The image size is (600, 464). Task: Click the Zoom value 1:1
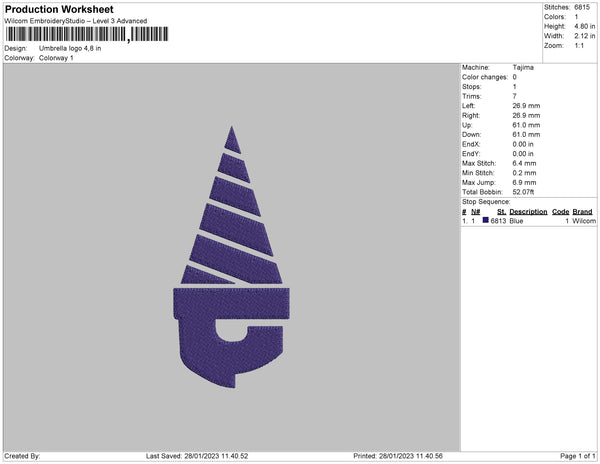[x=579, y=46]
